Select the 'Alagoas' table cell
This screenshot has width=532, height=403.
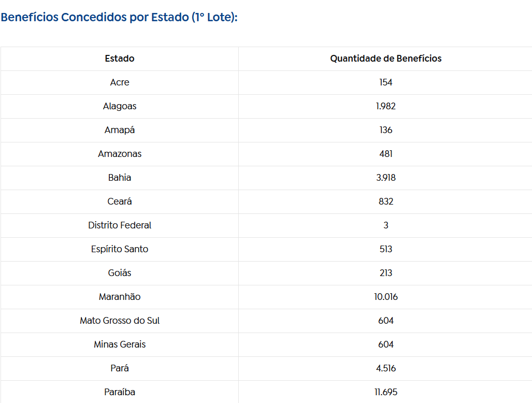tap(120, 106)
